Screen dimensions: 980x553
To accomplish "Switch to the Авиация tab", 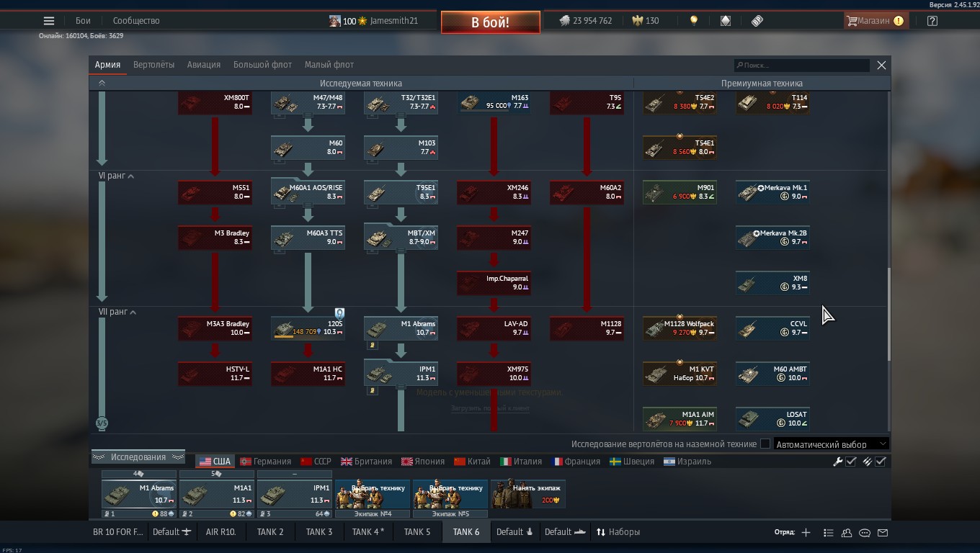I will click(204, 65).
